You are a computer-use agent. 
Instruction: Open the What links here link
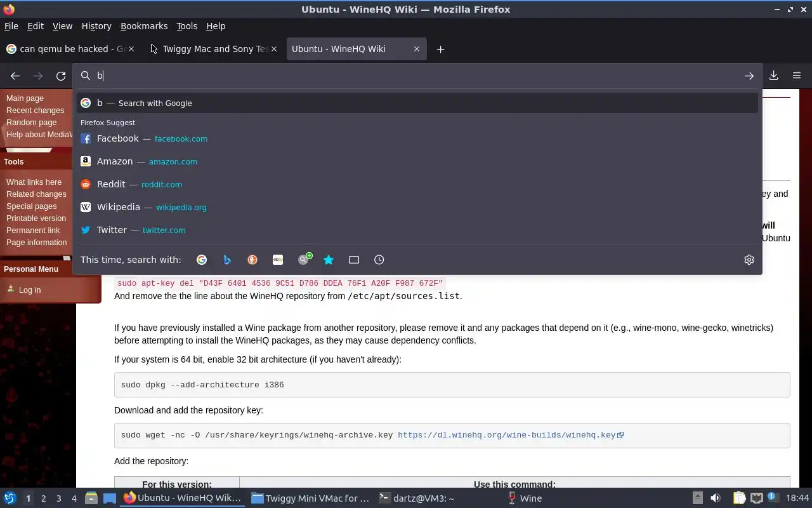click(34, 182)
